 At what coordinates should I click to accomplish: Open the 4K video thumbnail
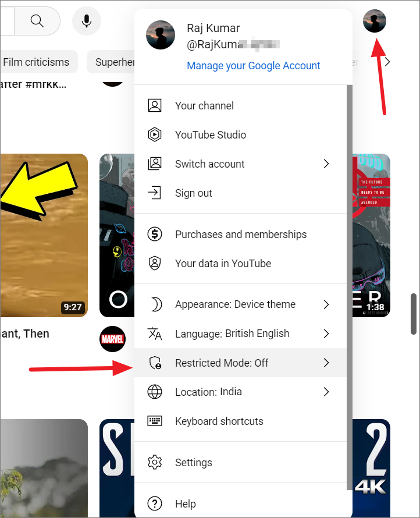tap(372, 469)
